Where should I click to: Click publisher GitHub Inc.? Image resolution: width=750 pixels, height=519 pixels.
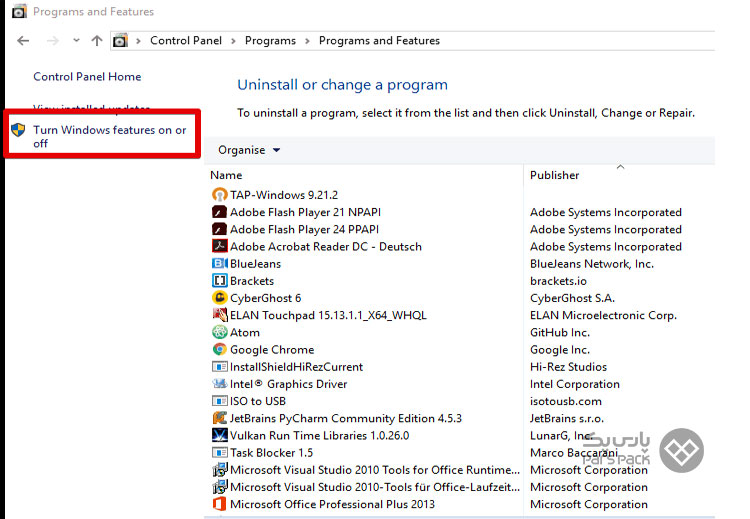pos(560,332)
